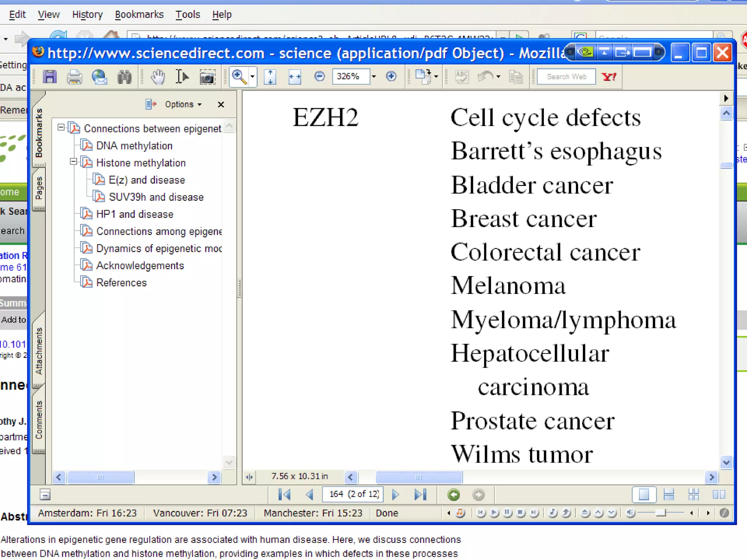747x560 pixels.
Task: Enable Facing pages layout
Action: pyautogui.click(x=719, y=495)
